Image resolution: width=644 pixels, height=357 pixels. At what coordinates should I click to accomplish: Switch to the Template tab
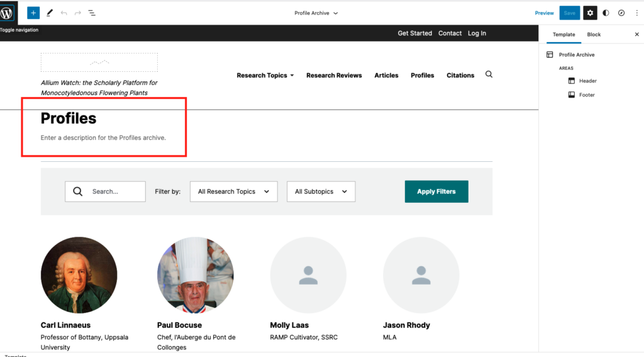coord(563,35)
